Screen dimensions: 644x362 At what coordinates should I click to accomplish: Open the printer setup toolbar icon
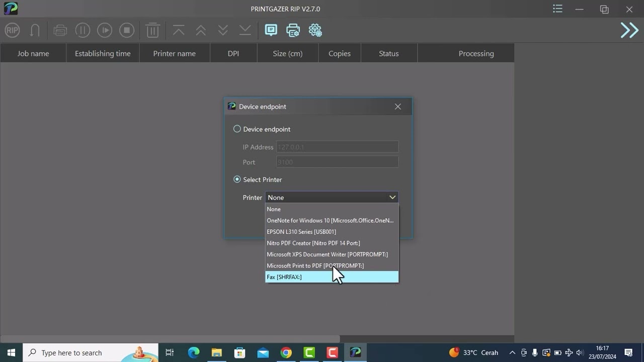tap(293, 30)
